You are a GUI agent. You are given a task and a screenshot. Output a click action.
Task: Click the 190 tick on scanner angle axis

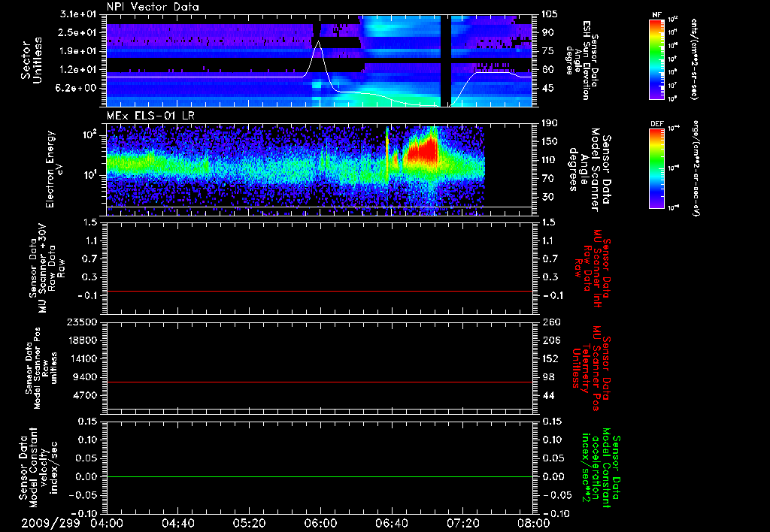coord(550,123)
